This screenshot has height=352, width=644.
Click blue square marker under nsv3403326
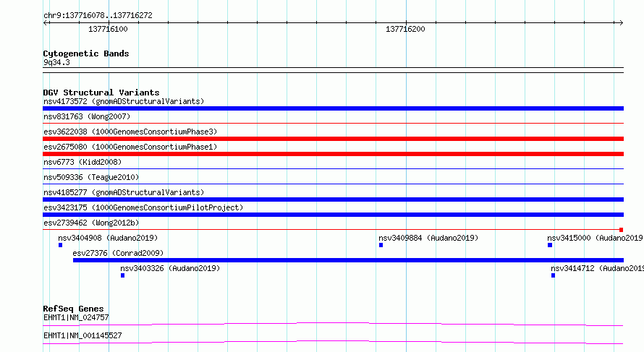pyautogui.click(x=123, y=275)
